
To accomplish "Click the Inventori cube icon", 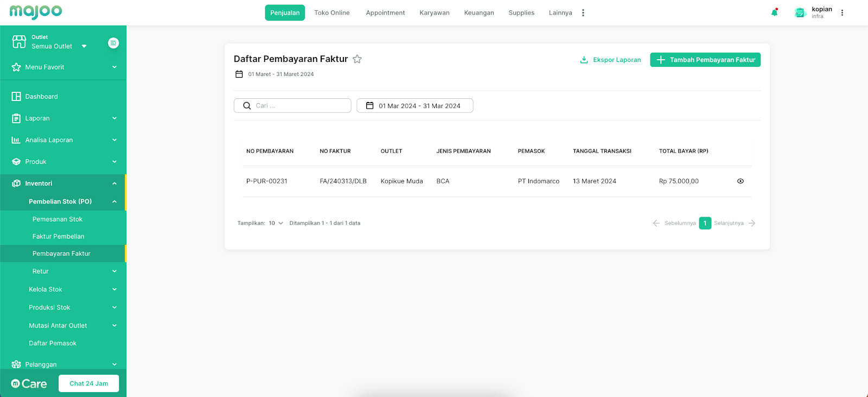I will (x=16, y=184).
